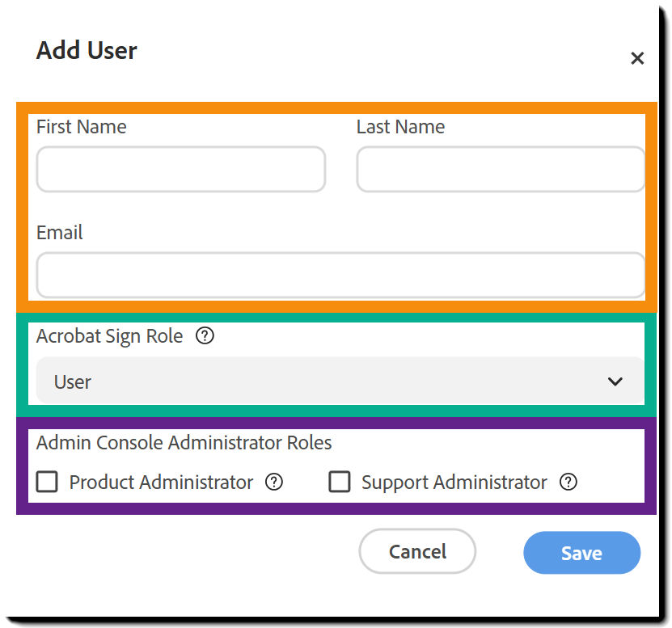Viewport: 672px width, 628px height.
Task: Enable the Support Administrator checkbox
Action: pos(340,482)
